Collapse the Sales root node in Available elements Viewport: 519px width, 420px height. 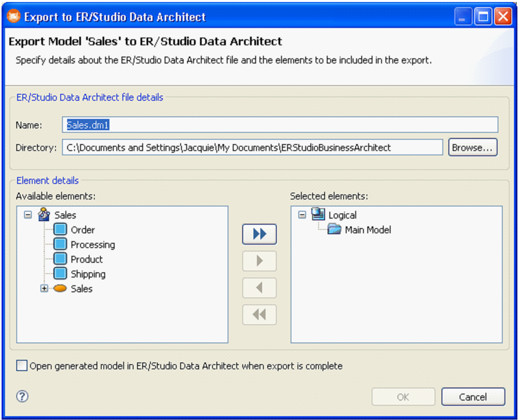tap(28, 215)
